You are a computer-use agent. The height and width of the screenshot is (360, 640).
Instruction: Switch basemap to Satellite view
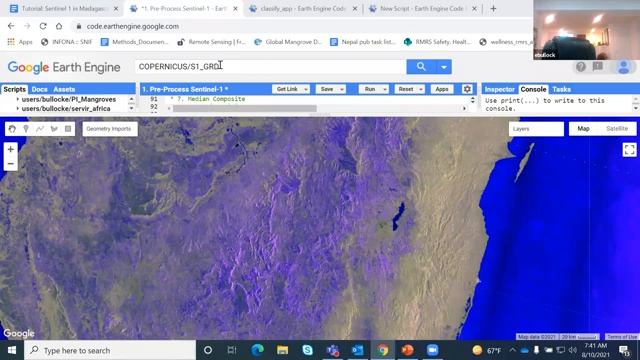point(617,129)
